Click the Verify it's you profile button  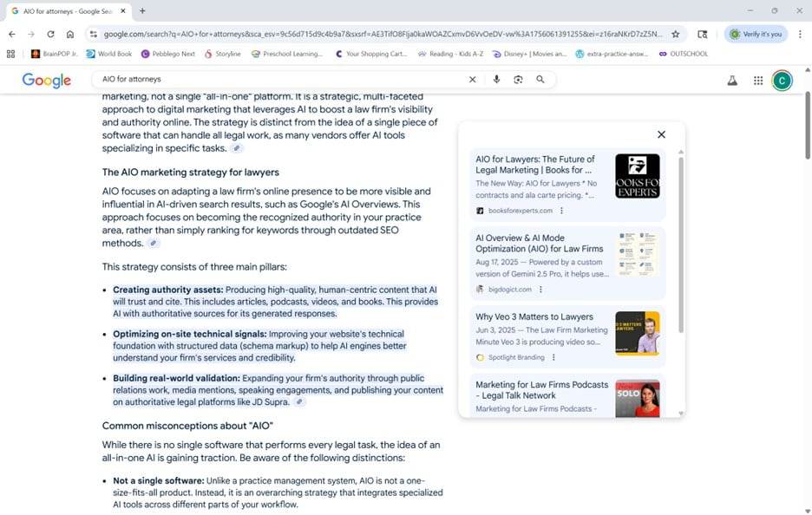756,34
